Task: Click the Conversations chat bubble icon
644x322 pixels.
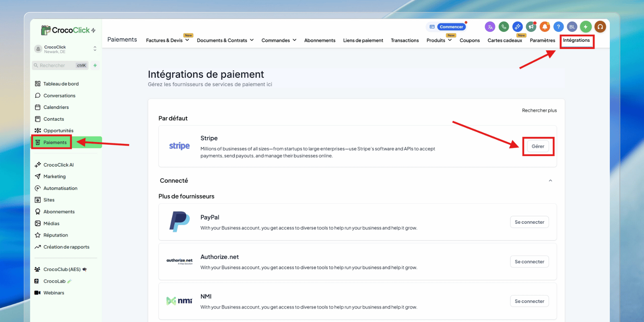Action: point(37,95)
